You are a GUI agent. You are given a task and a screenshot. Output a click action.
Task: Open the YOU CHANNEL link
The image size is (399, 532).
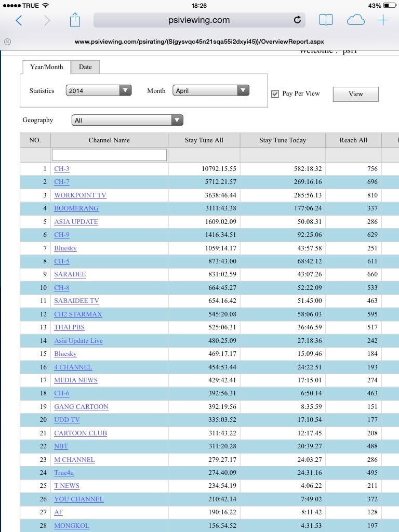79,499
